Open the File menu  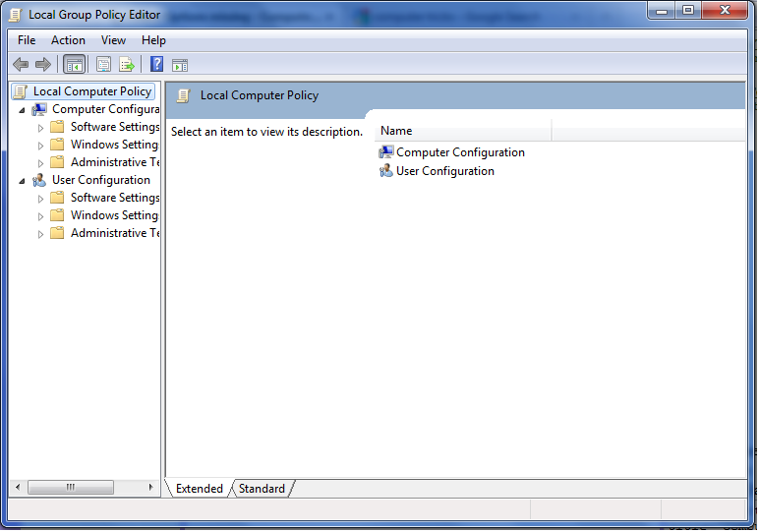[x=27, y=40]
